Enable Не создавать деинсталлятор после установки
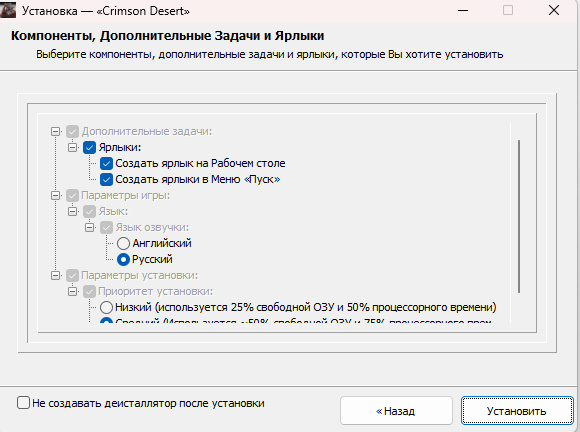Image resolution: width=580 pixels, height=432 pixels. tap(23, 403)
